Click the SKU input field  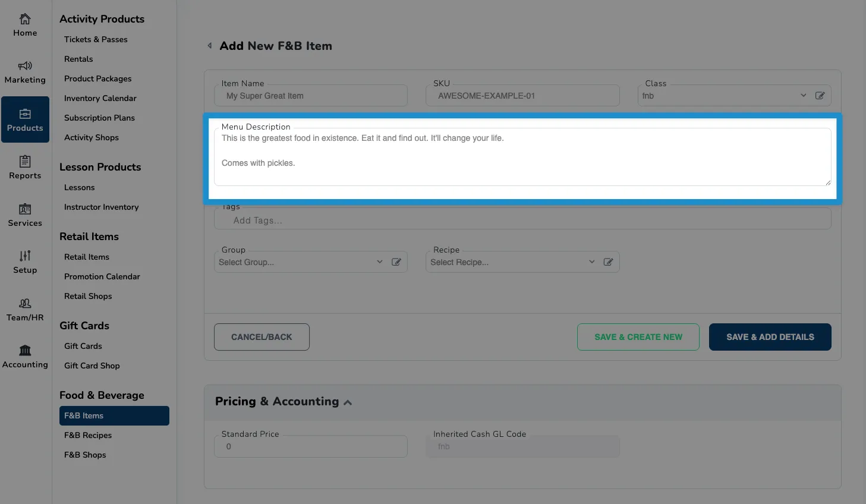click(522, 96)
